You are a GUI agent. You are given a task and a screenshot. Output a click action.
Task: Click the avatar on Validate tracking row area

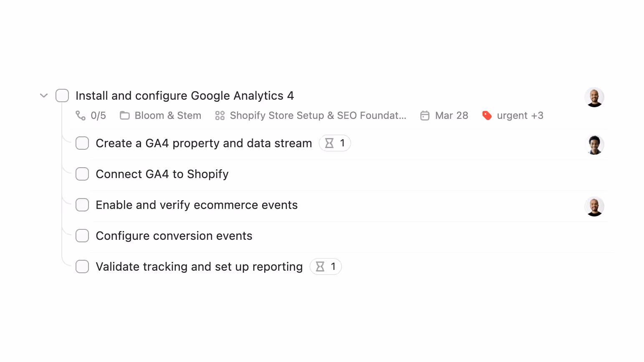pyautogui.click(x=594, y=266)
